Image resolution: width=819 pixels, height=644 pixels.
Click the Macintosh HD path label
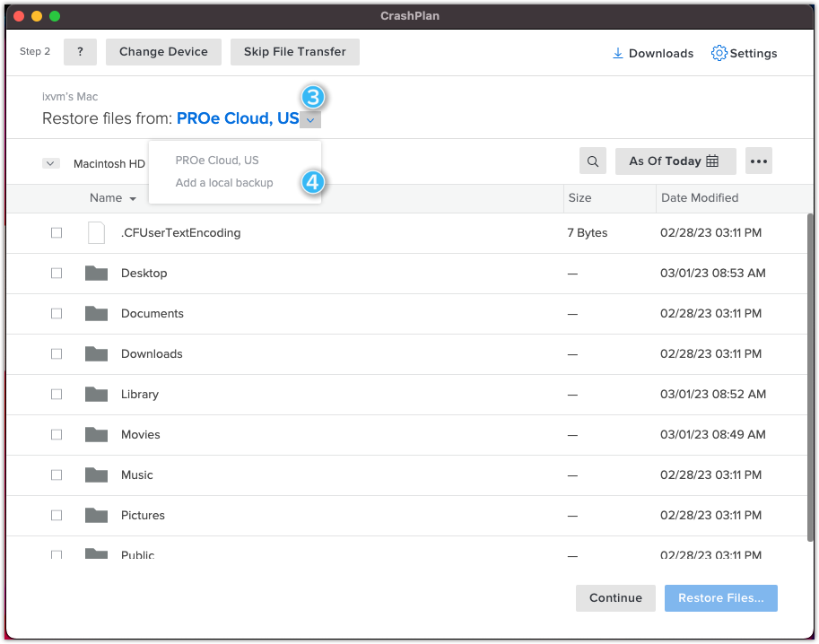pyautogui.click(x=109, y=164)
